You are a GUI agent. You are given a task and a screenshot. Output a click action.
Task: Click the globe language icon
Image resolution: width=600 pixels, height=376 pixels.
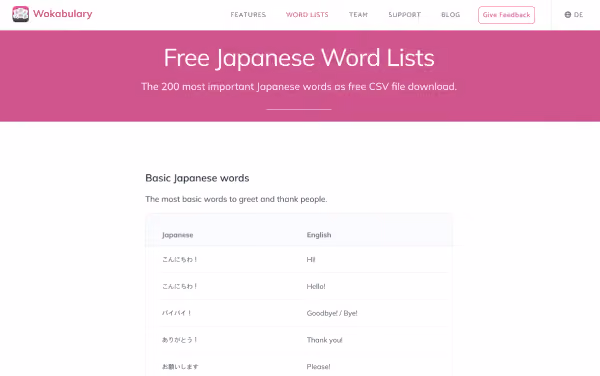pyautogui.click(x=568, y=15)
